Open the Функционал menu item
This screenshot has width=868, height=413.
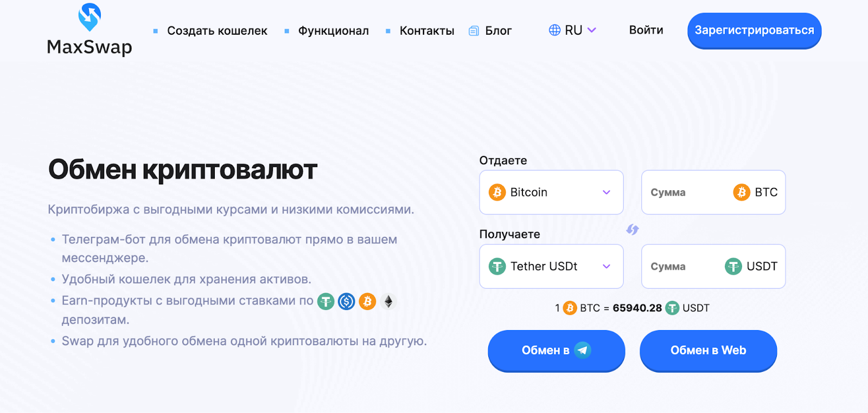334,31
